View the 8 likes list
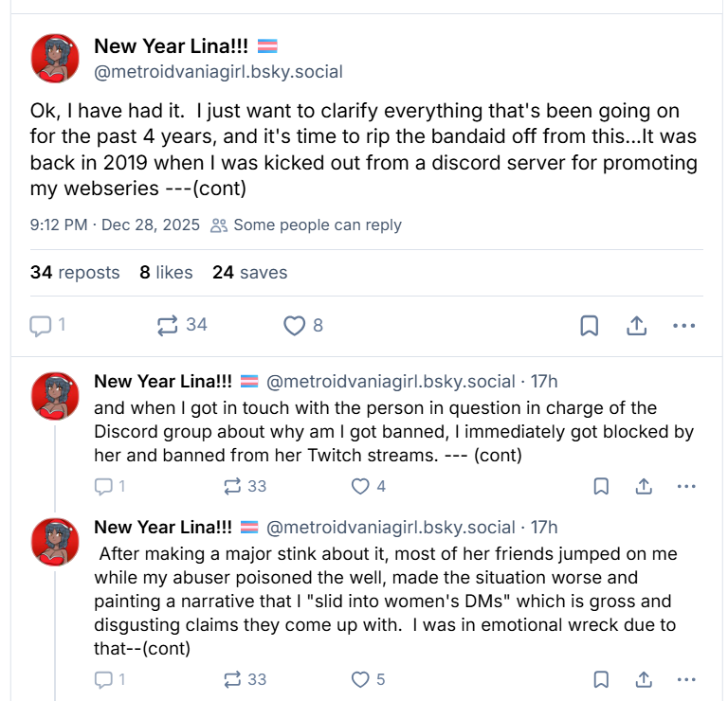The image size is (728, 701). click(x=166, y=273)
